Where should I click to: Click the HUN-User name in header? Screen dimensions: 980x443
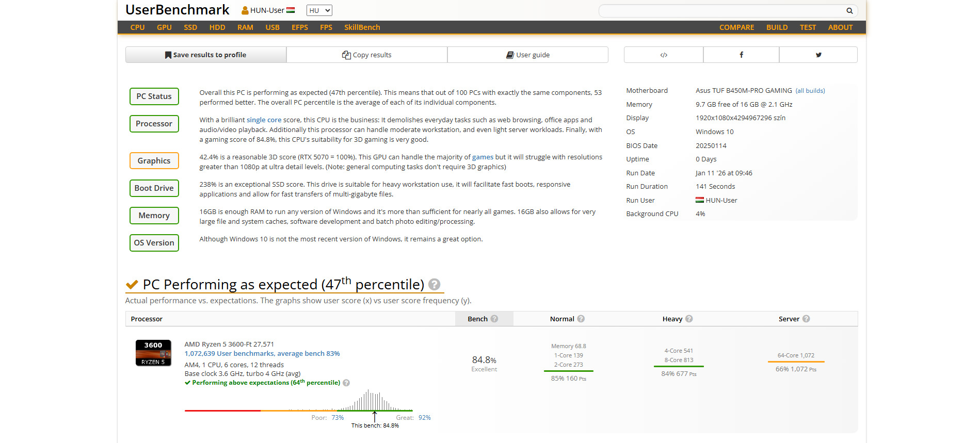(x=267, y=10)
